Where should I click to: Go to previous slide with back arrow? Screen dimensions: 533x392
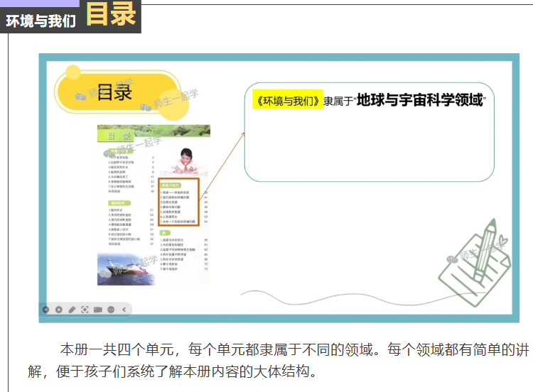coord(47,309)
